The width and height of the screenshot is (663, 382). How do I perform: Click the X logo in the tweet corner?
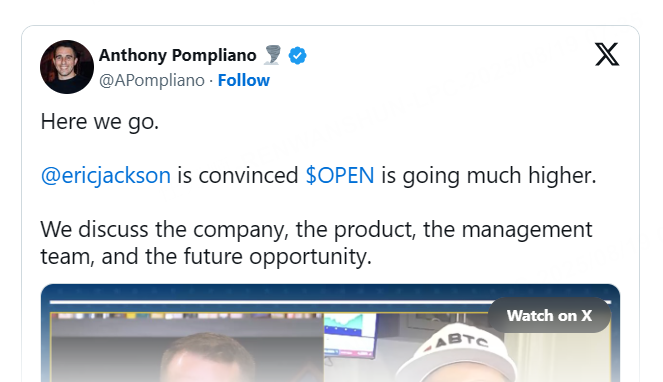(607, 54)
